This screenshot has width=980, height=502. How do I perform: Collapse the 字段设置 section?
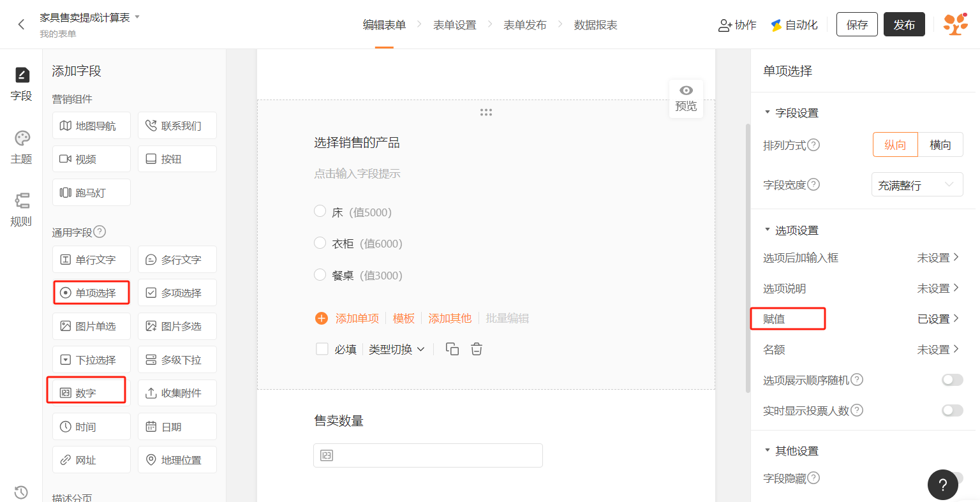click(x=768, y=112)
